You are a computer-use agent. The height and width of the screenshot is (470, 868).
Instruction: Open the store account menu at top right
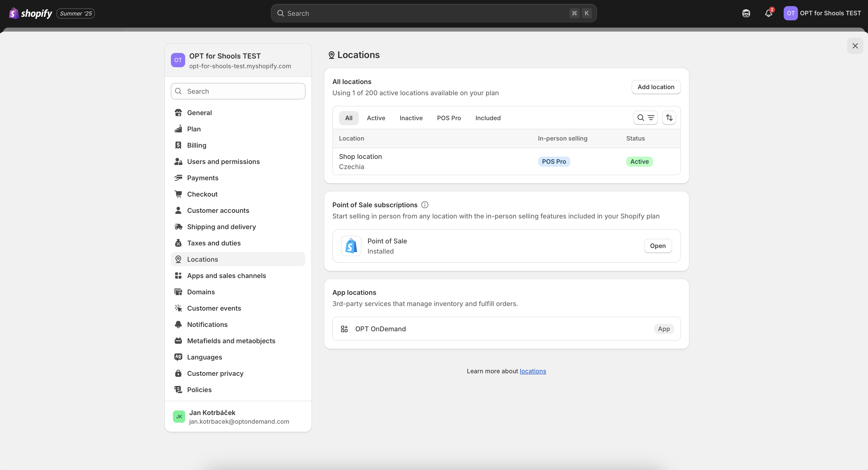coord(822,13)
